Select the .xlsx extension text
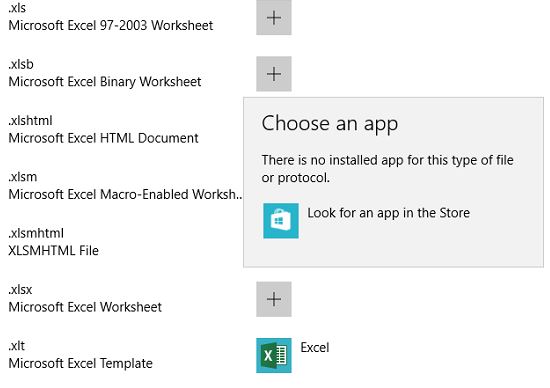Viewport: 550px width, 388px height. coord(20,290)
